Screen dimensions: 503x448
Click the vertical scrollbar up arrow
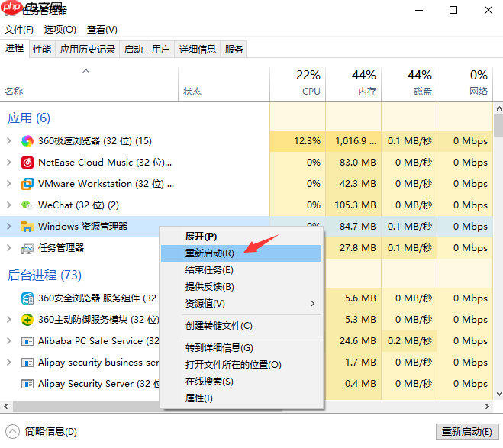coord(499,108)
